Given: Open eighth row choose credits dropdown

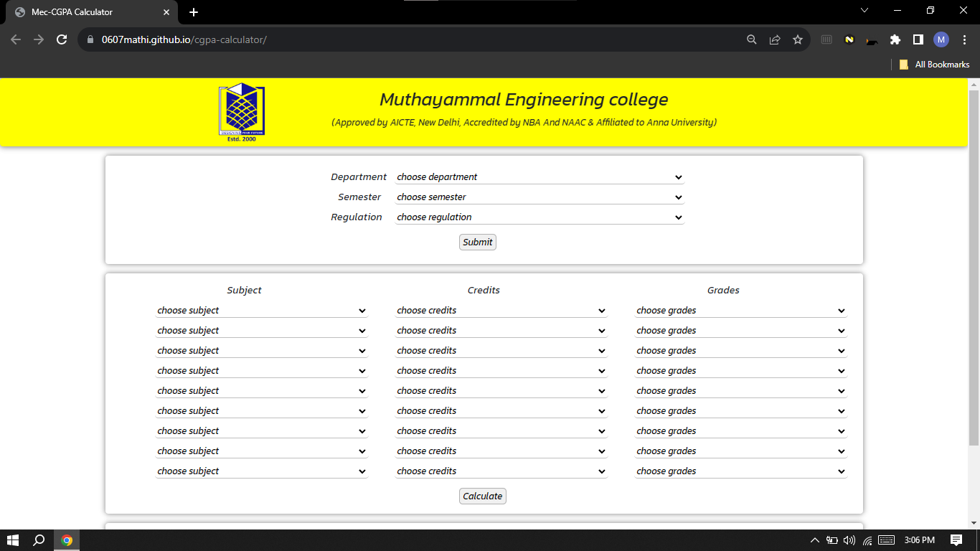Looking at the screenshot, I should click(x=501, y=451).
